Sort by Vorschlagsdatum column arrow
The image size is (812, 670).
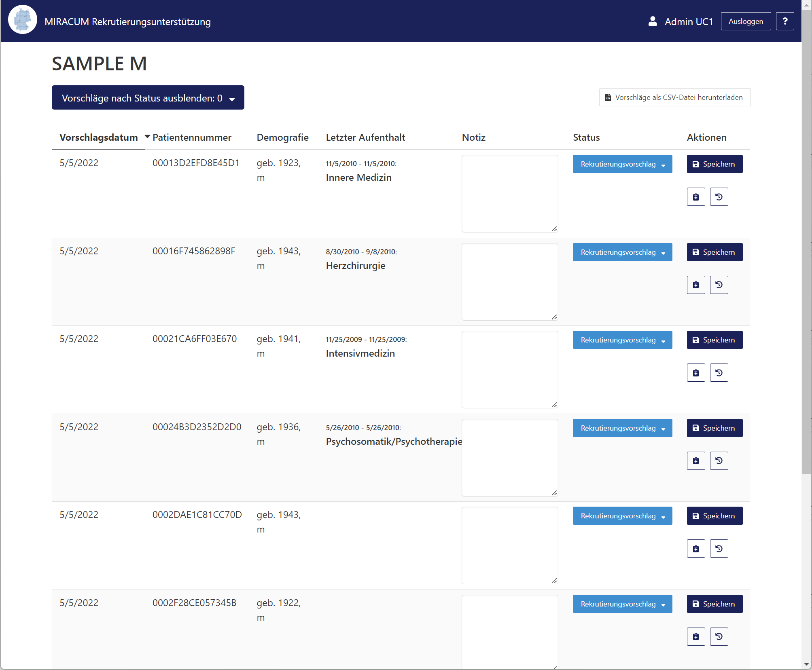(147, 137)
